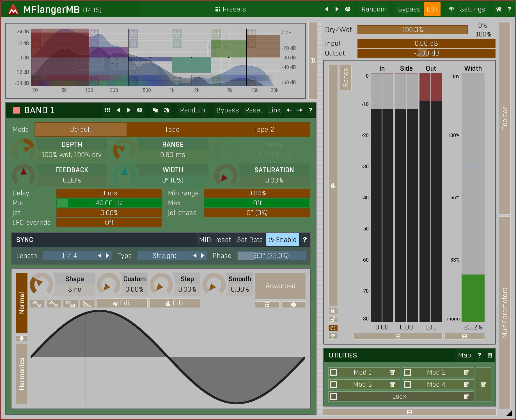Screen dimensions: 516x420
Task: Paste Band 1 settings icon
Action: (166, 110)
